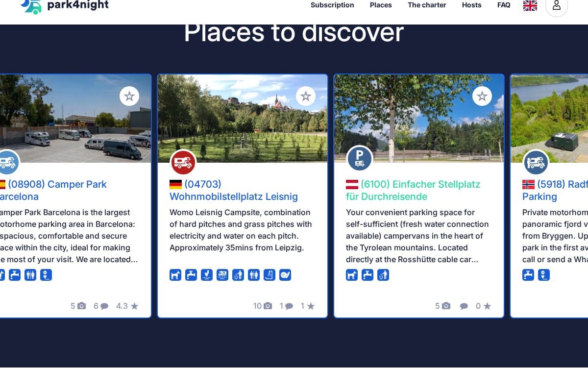The width and height of the screenshot is (588, 392).
Task: Click red motorhome category icon on Leisnig
Action: pyautogui.click(x=183, y=163)
